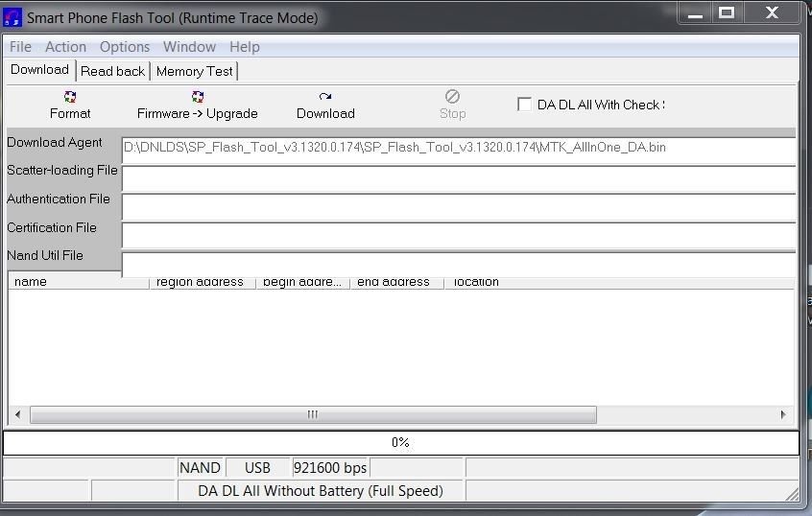The image size is (812, 516).
Task: Maximize the Smart Phone Flash Tool window
Action: tap(727, 12)
